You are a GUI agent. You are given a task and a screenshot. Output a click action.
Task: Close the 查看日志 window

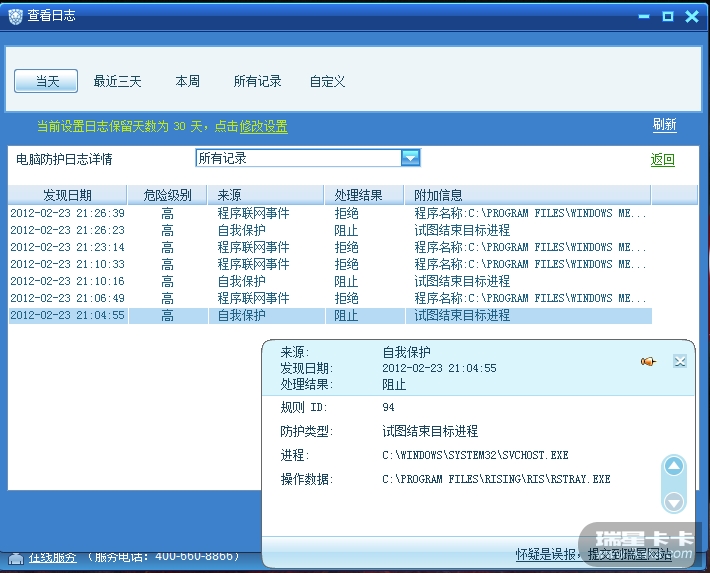[x=692, y=17]
